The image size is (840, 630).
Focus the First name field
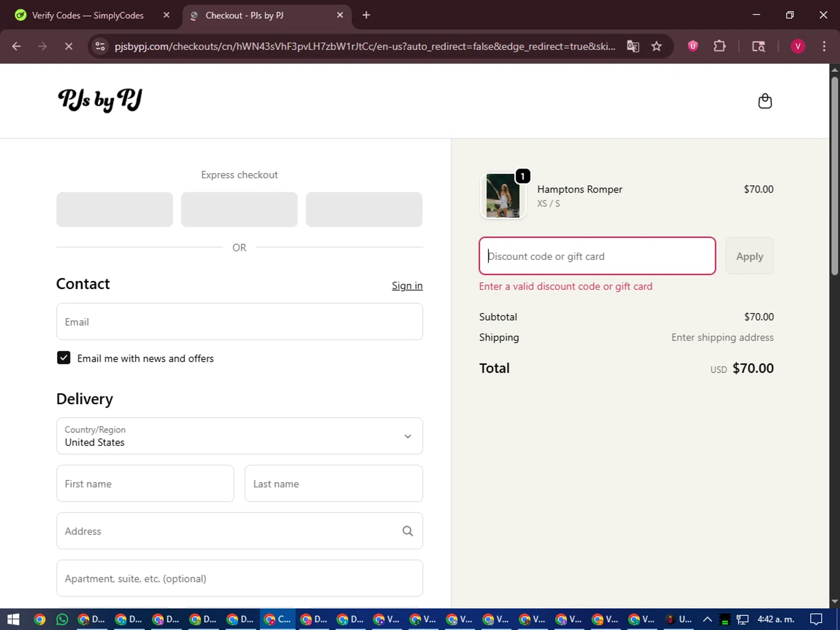pyautogui.click(x=145, y=483)
